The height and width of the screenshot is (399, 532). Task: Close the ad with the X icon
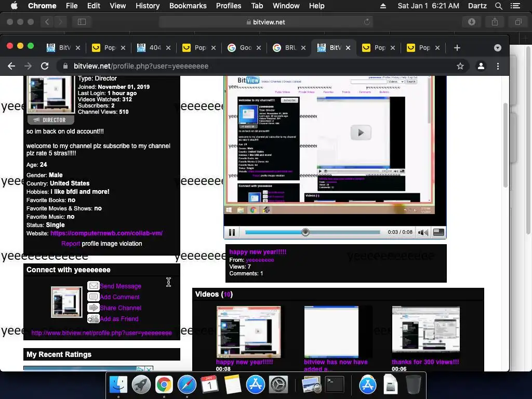coord(149,369)
